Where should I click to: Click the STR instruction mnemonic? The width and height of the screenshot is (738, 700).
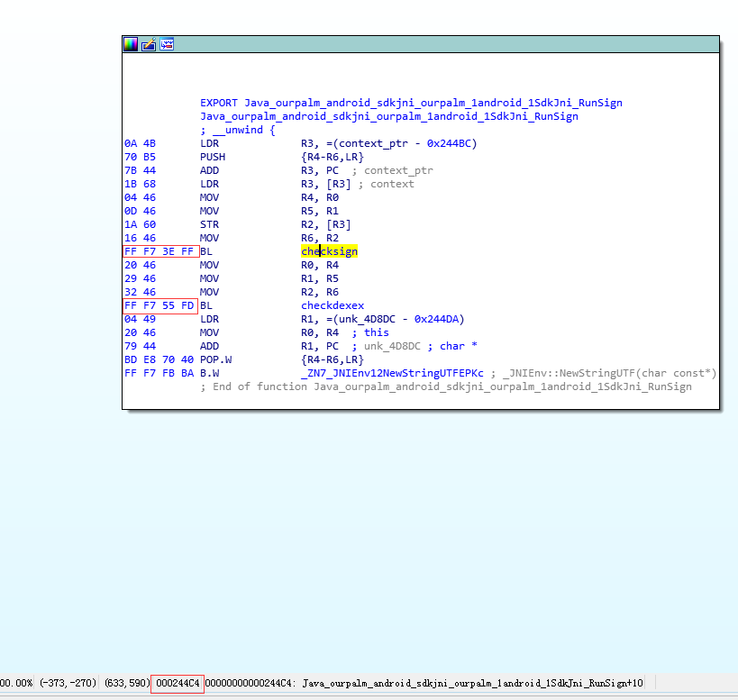tap(209, 224)
